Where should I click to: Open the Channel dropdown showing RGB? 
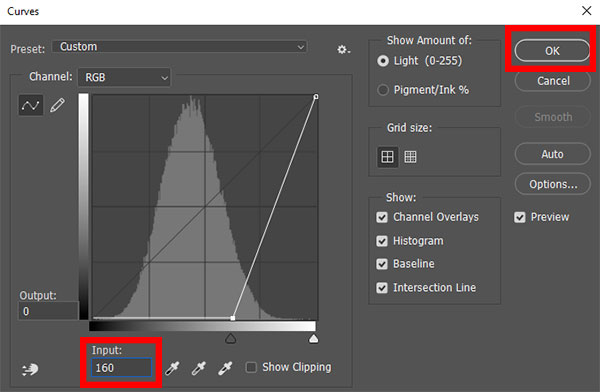(124, 78)
